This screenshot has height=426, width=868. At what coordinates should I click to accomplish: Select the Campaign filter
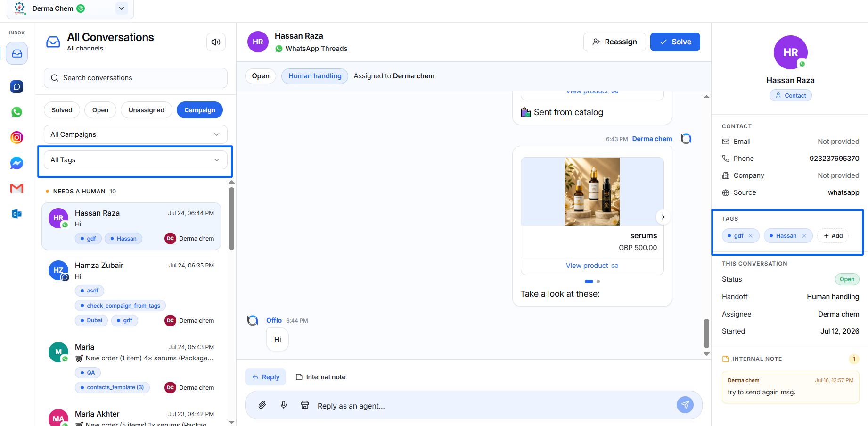tap(200, 110)
